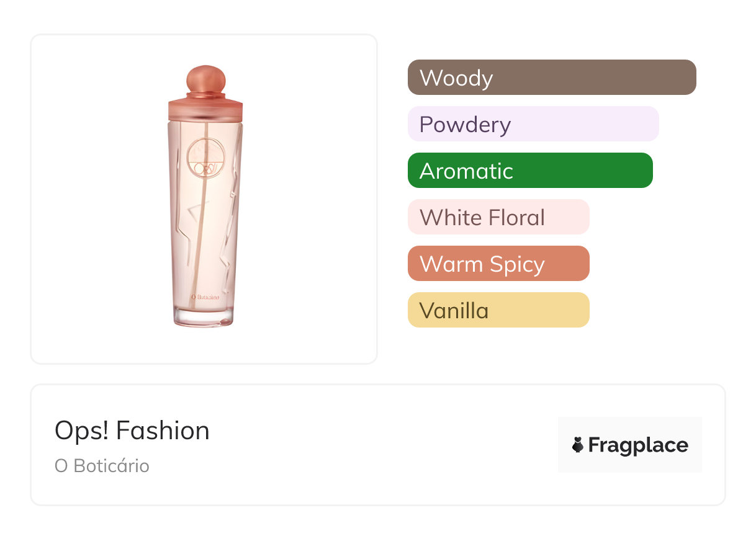Click the Fragplace flower logo icon

click(x=578, y=445)
